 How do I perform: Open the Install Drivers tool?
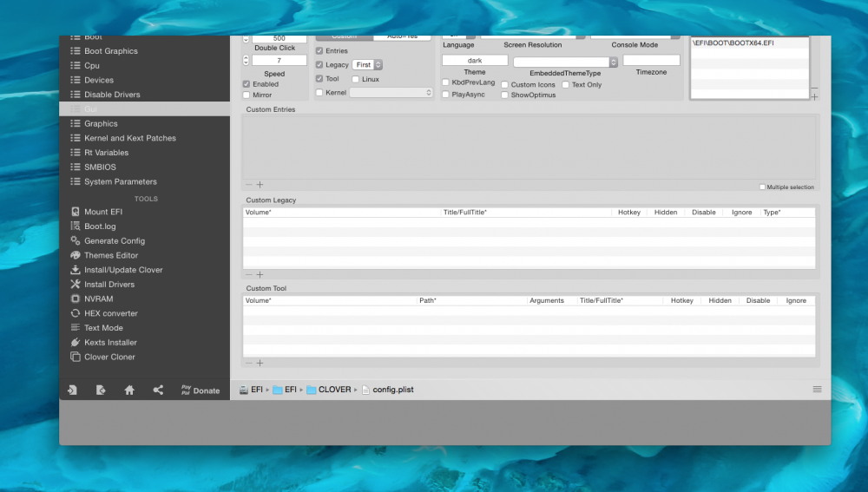click(102, 284)
